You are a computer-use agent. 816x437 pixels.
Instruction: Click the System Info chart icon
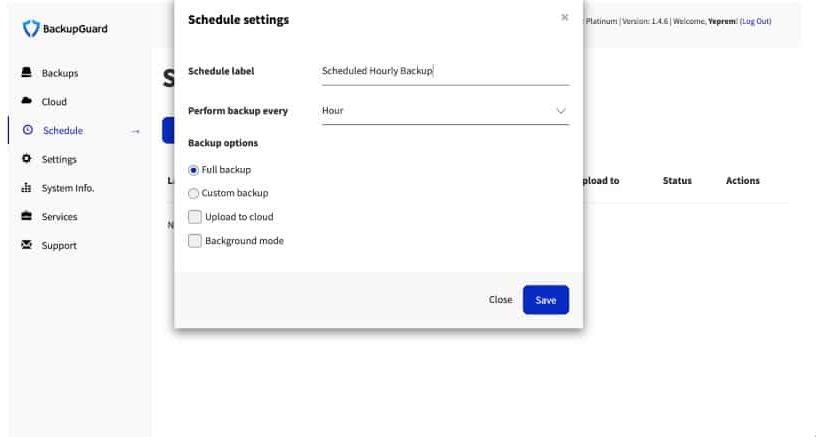pos(27,188)
